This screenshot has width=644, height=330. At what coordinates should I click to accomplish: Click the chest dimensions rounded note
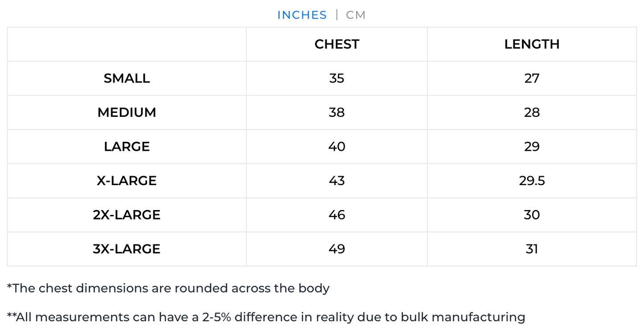click(168, 288)
